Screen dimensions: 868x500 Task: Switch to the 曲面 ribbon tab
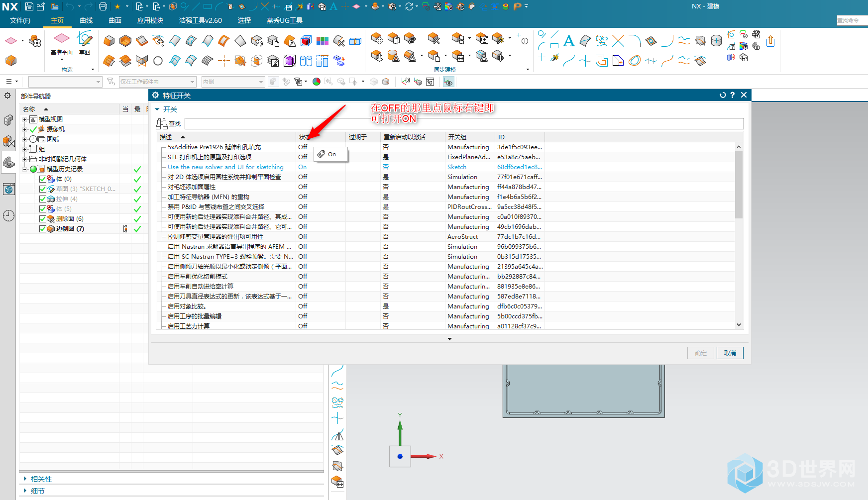click(x=115, y=20)
